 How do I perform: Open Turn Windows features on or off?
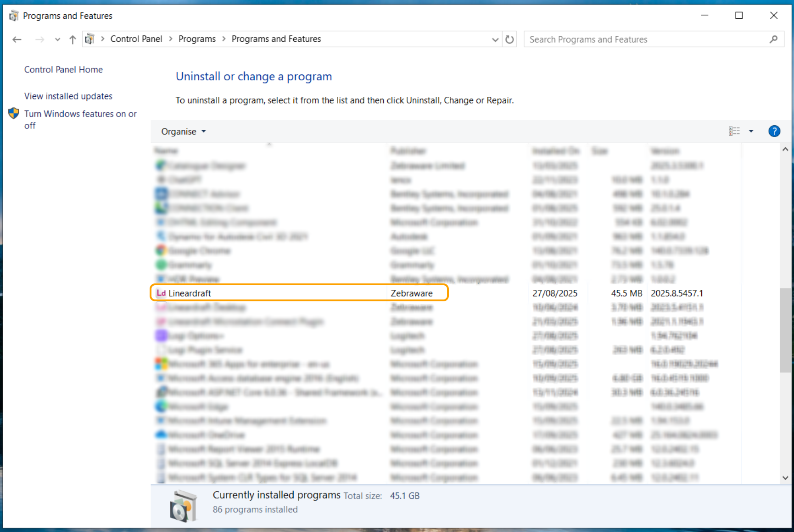tap(80, 120)
